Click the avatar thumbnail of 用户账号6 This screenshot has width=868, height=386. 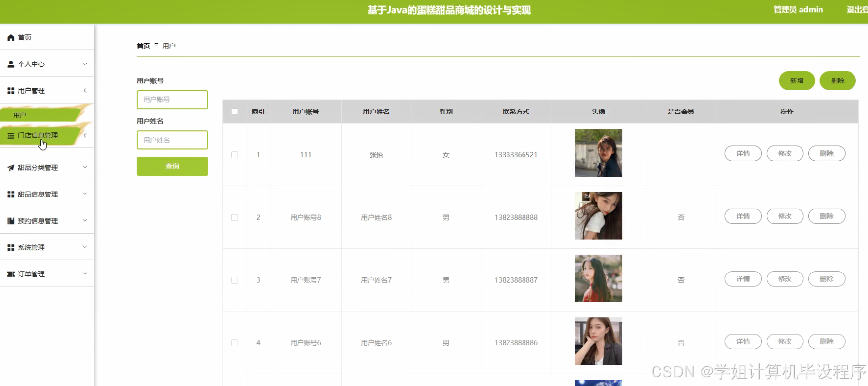(598, 341)
